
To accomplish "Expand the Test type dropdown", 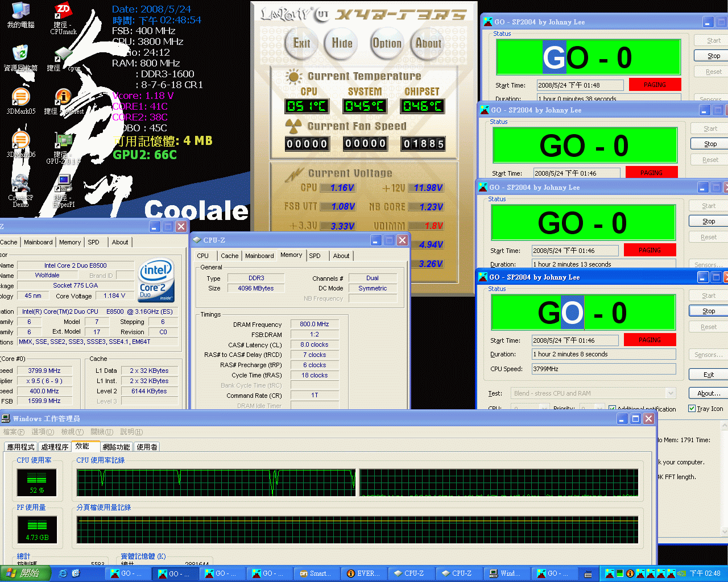I will click(x=671, y=393).
